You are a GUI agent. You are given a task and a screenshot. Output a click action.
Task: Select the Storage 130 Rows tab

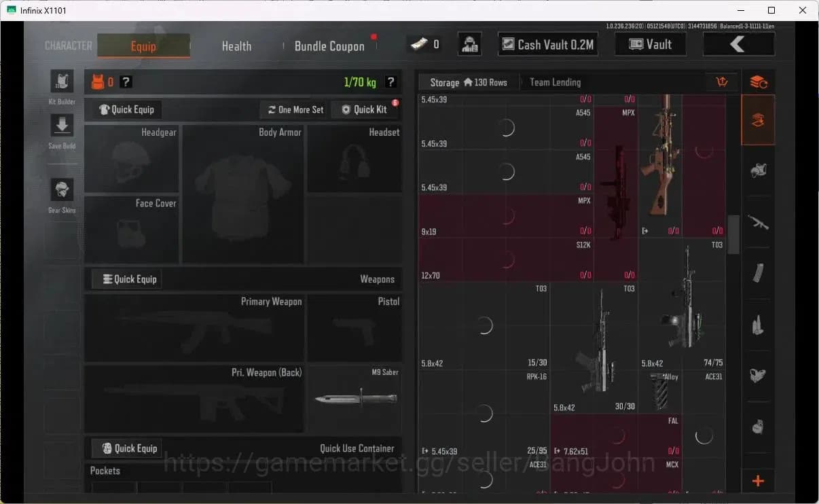[x=469, y=82]
